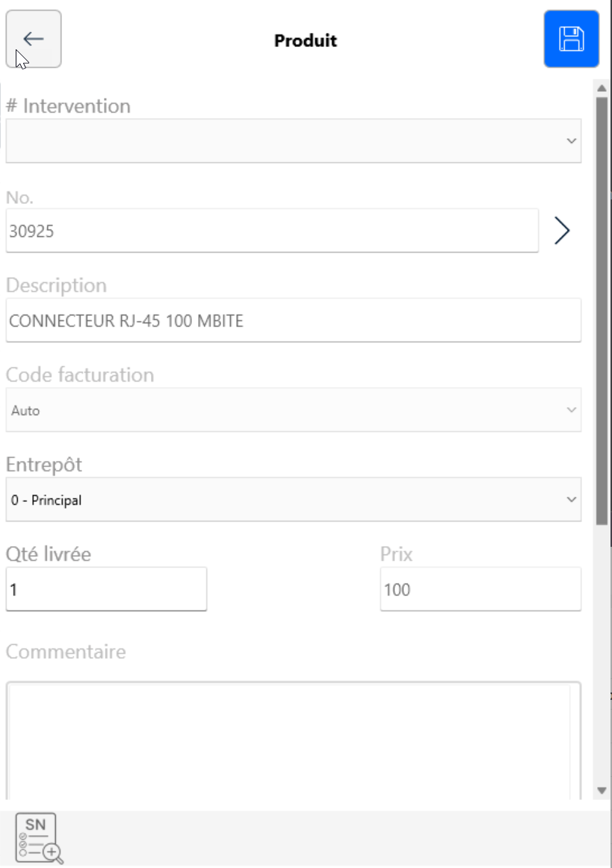This screenshot has width=612, height=868.
Task: Click the Prix field showing 100
Action: click(480, 589)
